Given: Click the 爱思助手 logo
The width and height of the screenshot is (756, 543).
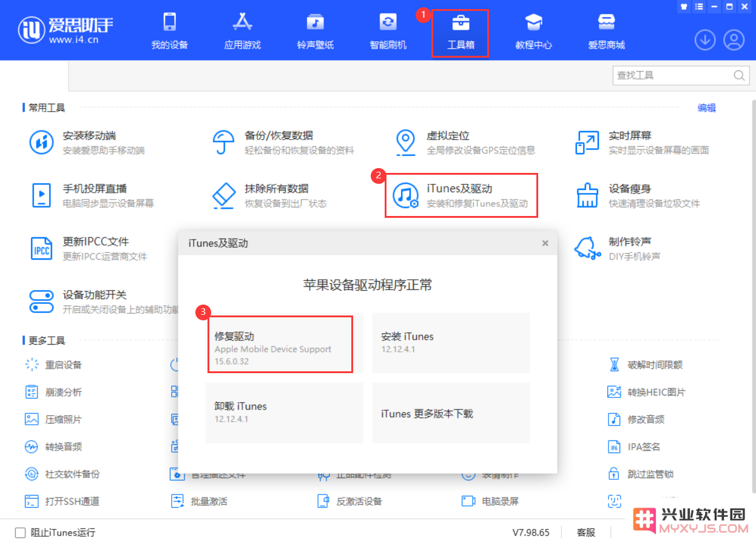Looking at the screenshot, I should (66, 29).
